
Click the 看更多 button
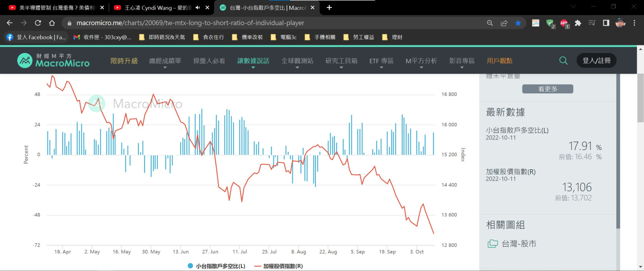pyautogui.click(x=547, y=89)
